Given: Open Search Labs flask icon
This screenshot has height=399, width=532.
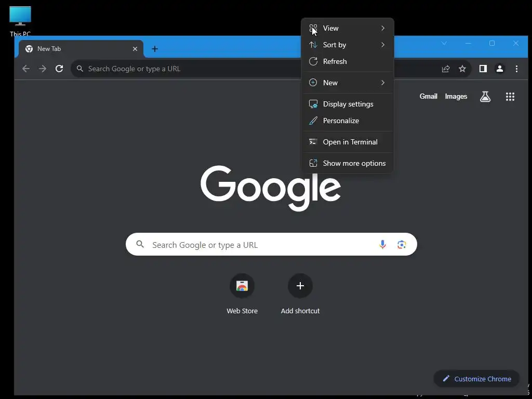Looking at the screenshot, I should [485, 97].
